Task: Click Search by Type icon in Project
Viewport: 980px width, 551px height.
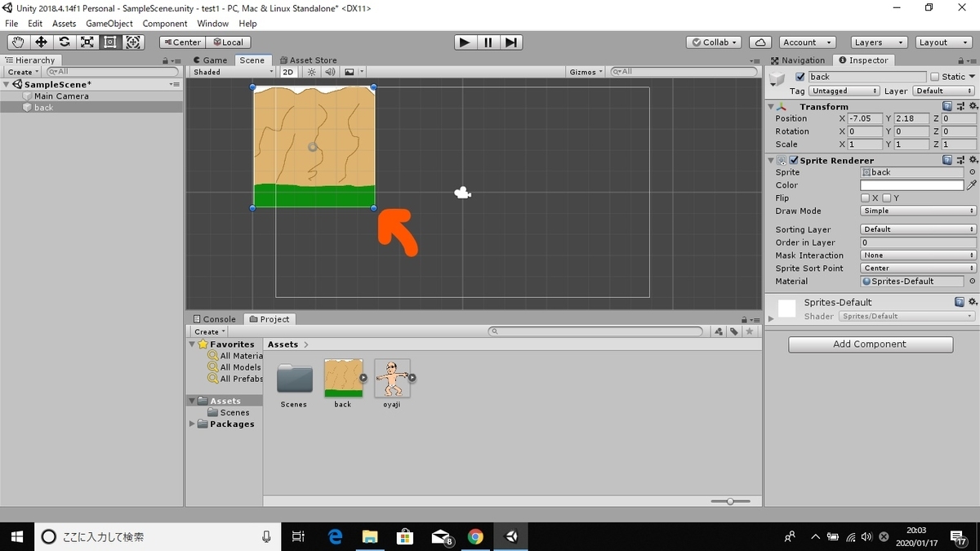Action: point(719,331)
